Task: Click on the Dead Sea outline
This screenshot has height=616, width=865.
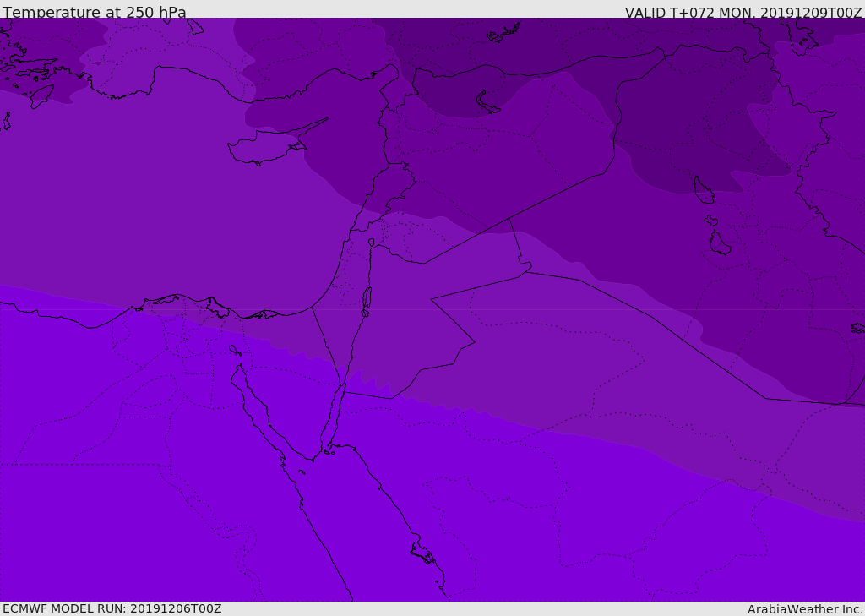Action: pos(367,299)
